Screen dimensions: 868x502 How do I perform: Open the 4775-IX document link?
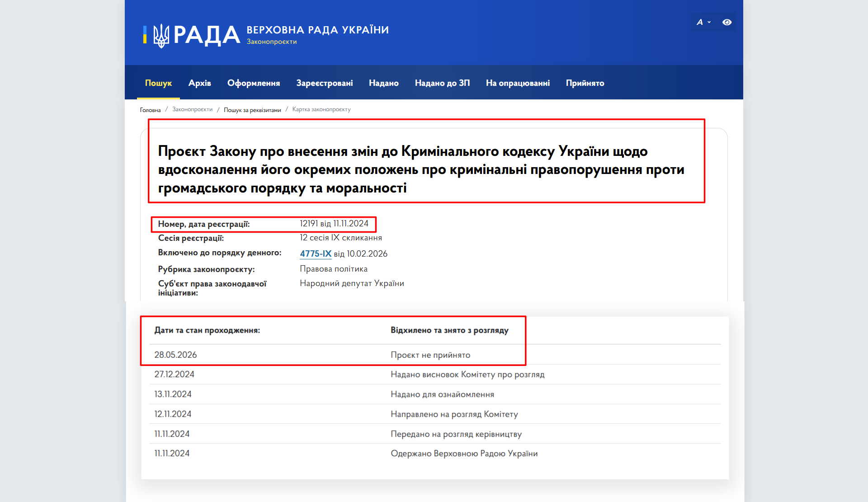coord(316,253)
